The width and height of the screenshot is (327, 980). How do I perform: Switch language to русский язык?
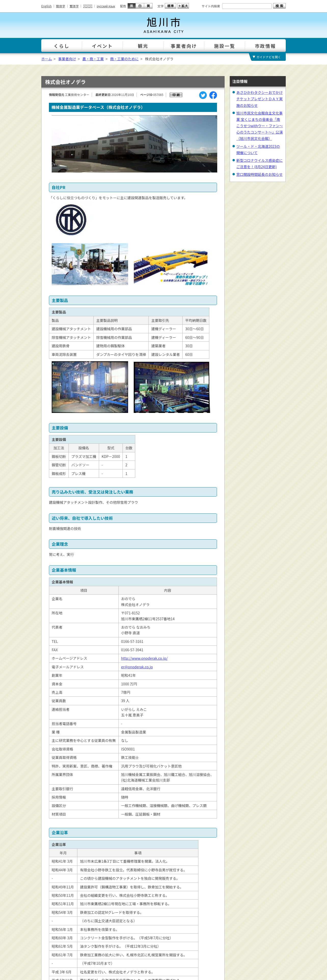click(106, 6)
